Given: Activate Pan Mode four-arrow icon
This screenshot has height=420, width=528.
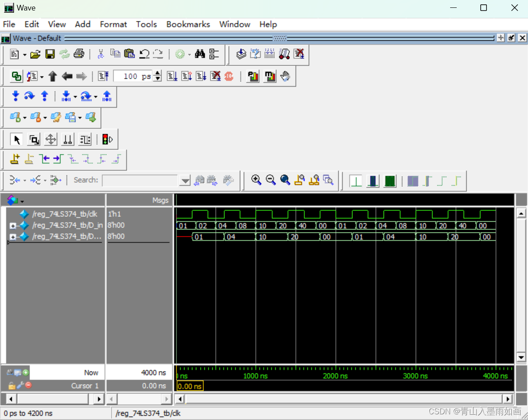Looking at the screenshot, I should pyautogui.click(x=51, y=139).
